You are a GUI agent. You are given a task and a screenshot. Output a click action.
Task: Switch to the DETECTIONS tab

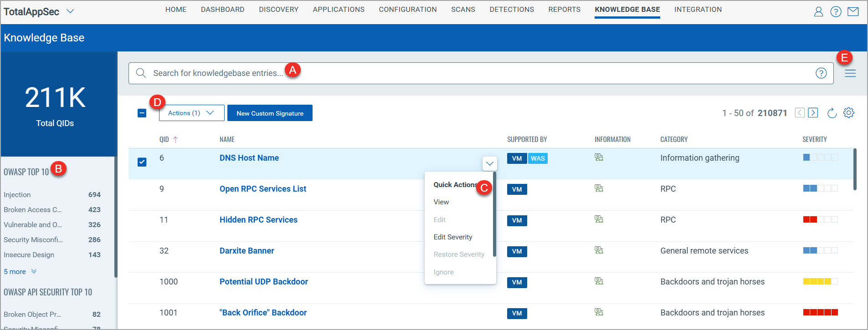(x=512, y=10)
